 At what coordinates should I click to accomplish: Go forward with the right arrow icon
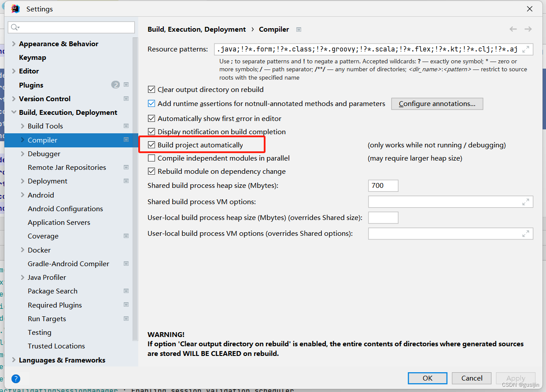click(x=528, y=29)
